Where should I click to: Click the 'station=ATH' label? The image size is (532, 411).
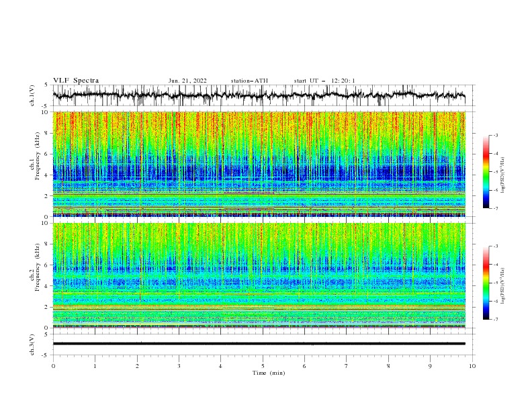[x=249, y=81]
